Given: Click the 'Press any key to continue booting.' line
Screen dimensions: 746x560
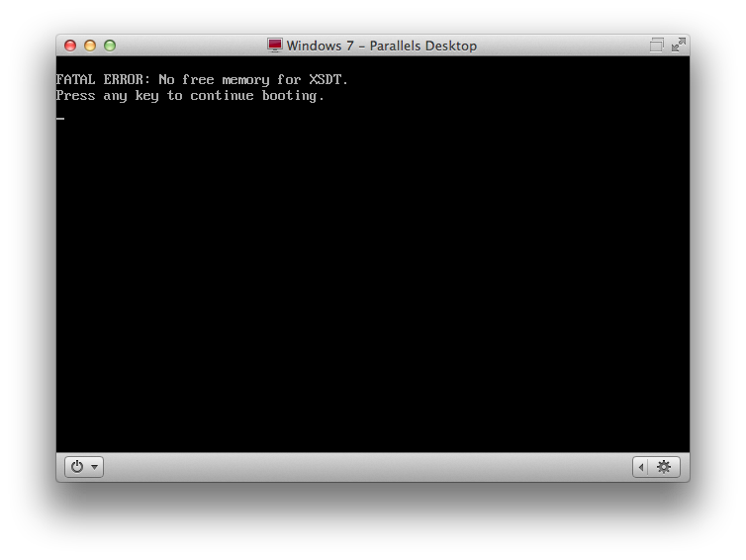Looking at the screenshot, I should [190, 96].
